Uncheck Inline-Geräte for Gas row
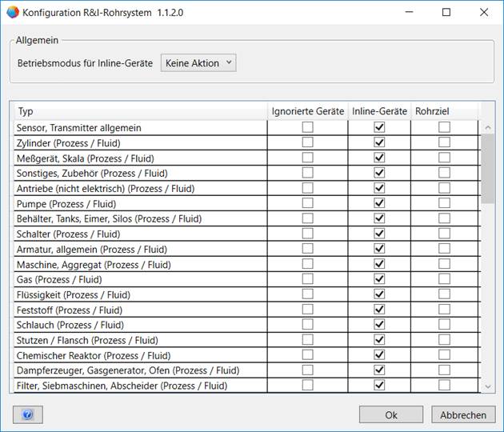This screenshot has width=504, height=432. click(379, 279)
